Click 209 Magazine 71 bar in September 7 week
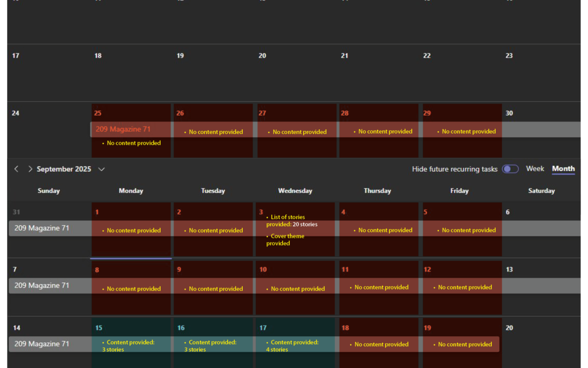The height and width of the screenshot is (368, 588). [x=42, y=285]
